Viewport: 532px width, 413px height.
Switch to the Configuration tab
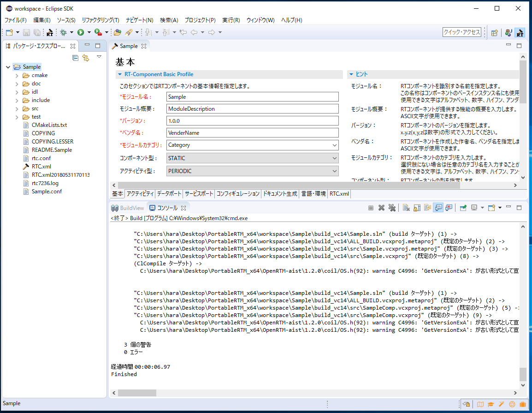point(238,194)
